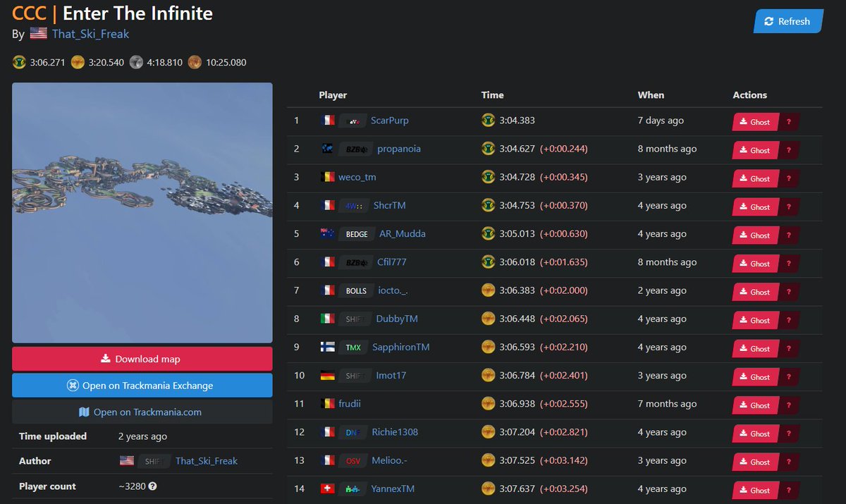Click the player count help question icon
Image resolution: width=846 pixels, height=504 pixels.
tap(152, 486)
